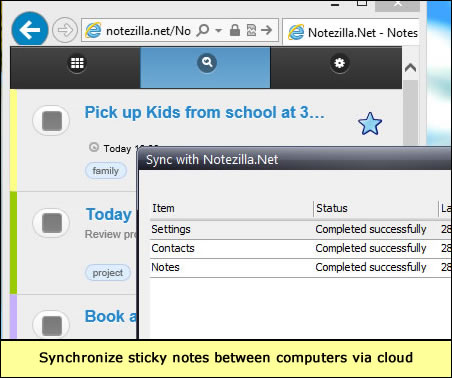Star the Pick up Kids note

point(370,124)
